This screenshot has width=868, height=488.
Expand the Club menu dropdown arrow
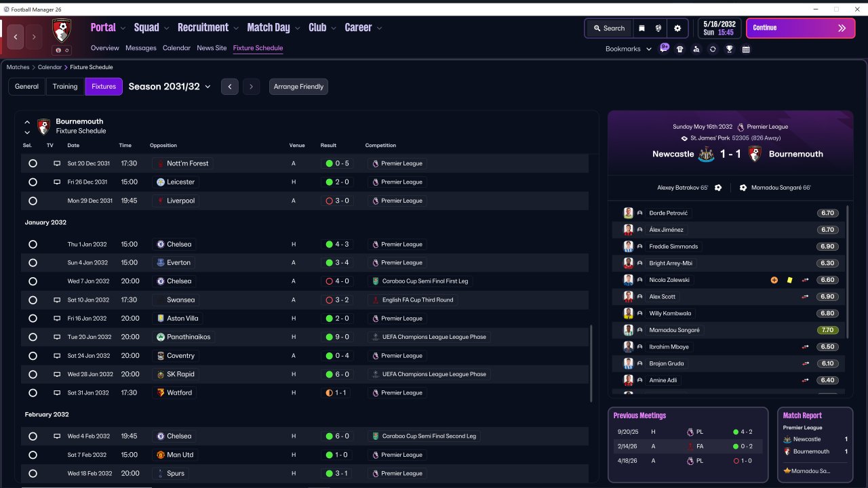tap(334, 28)
